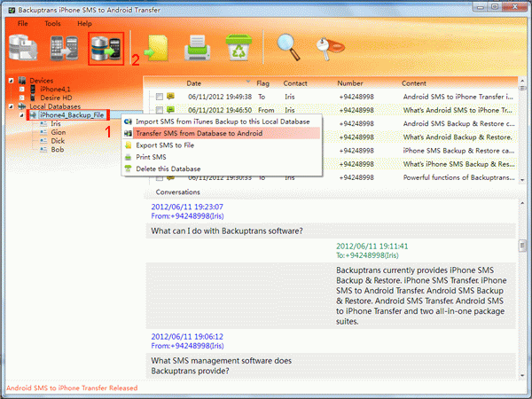Open the Help menu
Screen dimensions: 532x399
[84, 23]
